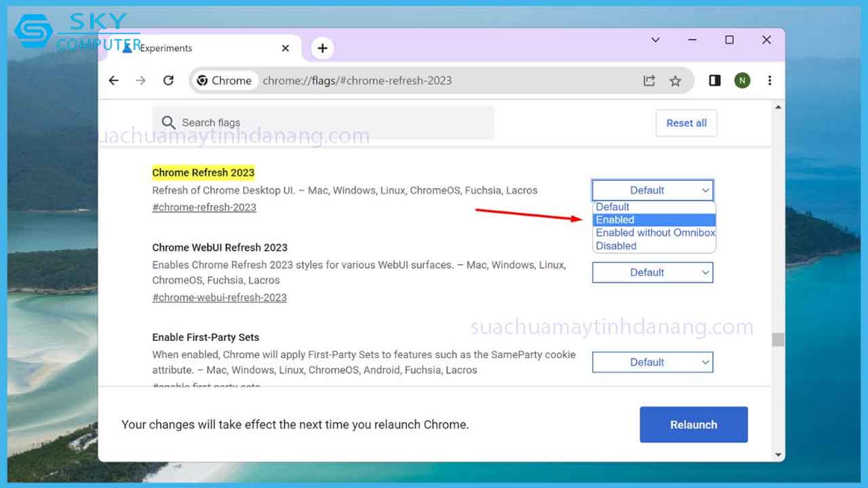Screen dimensions: 868x488
Task: Click the Chrome Refresh 2023 heading
Action: click(x=203, y=173)
